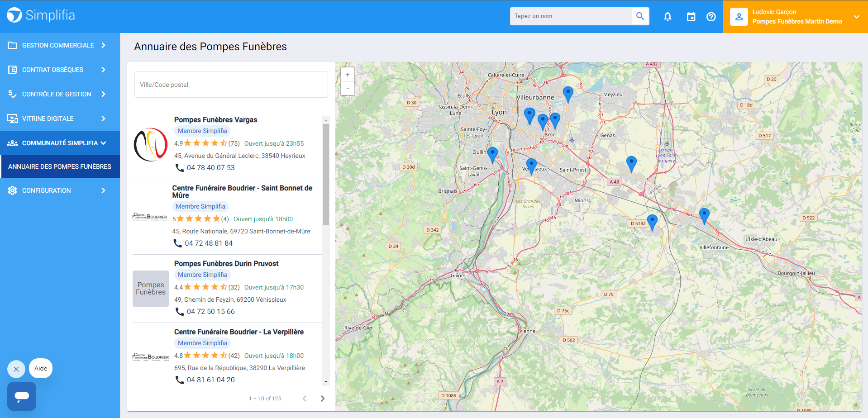Open Contrôle de Gestion menu
The width and height of the screenshot is (868, 418).
(x=60, y=94)
